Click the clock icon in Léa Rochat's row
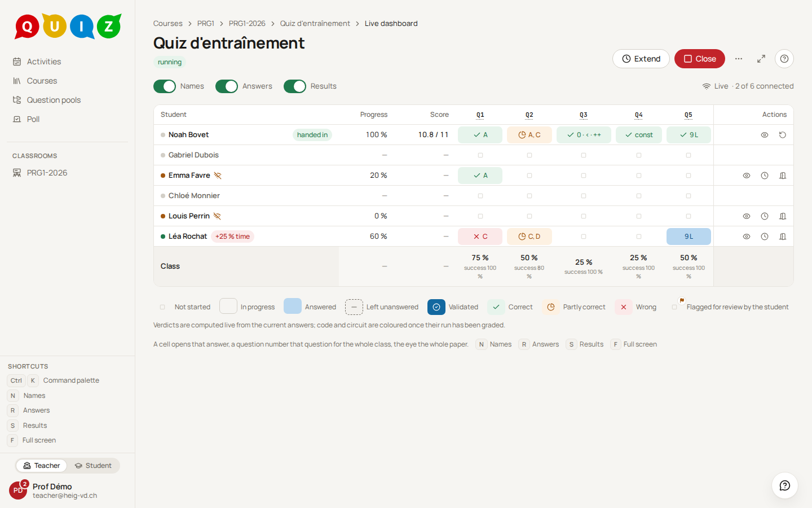This screenshot has width=812, height=508. 765,237
